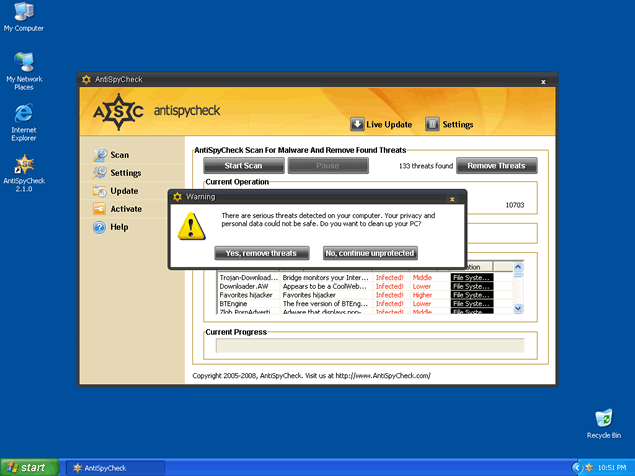Select the Update globe icon in sidebar
Screen dimensions: 635x476
pyautogui.click(x=100, y=191)
